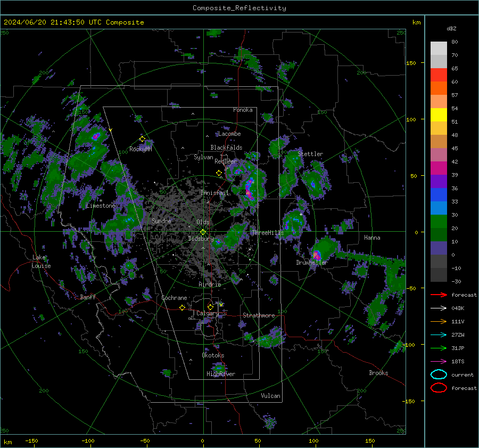Screen dimensions: 479x448
Task: Click the Vulcan city label
Action: [x=270, y=396]
